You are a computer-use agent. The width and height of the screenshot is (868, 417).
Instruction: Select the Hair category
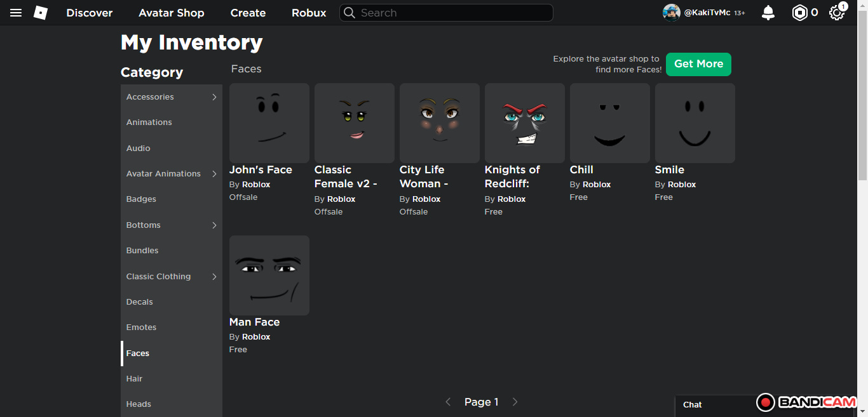point(135,379)
